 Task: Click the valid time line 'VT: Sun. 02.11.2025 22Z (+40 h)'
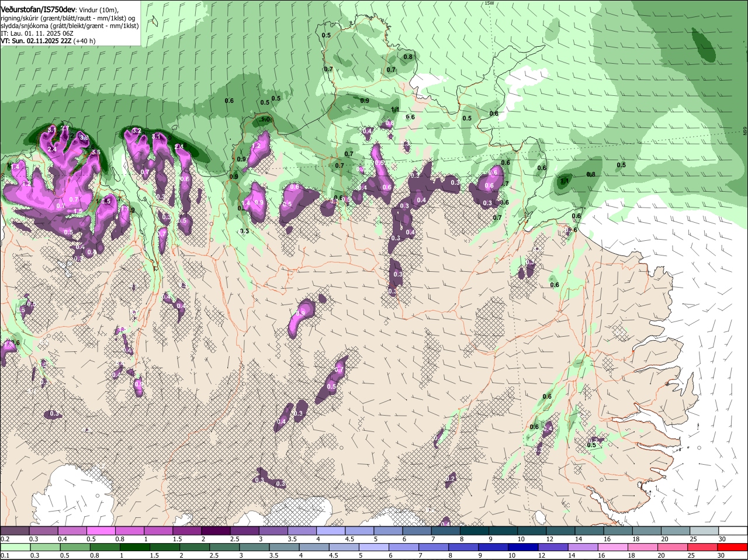[x=48, y=41]
